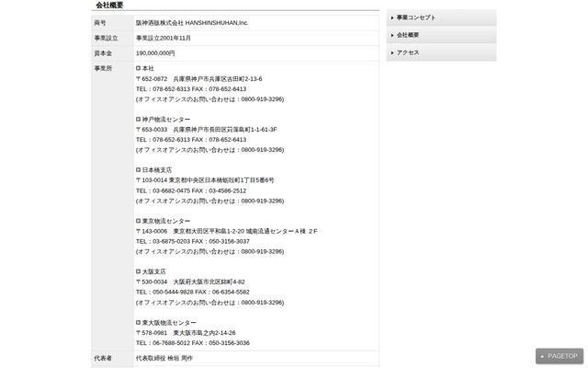Click the 神戸物流センター office heading
Image resolution: width=588 pixels, height=368 pixels.
164,120
